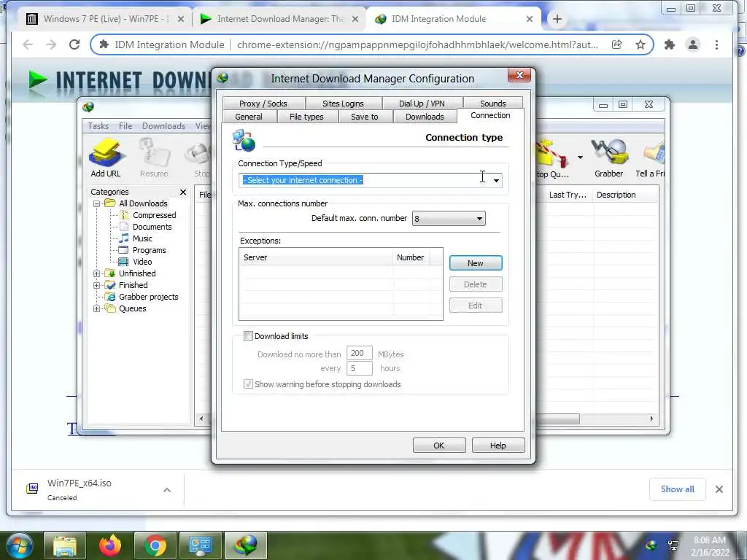Viewport: 747px width, 560px height.
Task: Click the Grabber icon in IDM toolbar
Action: pos(609,158)
